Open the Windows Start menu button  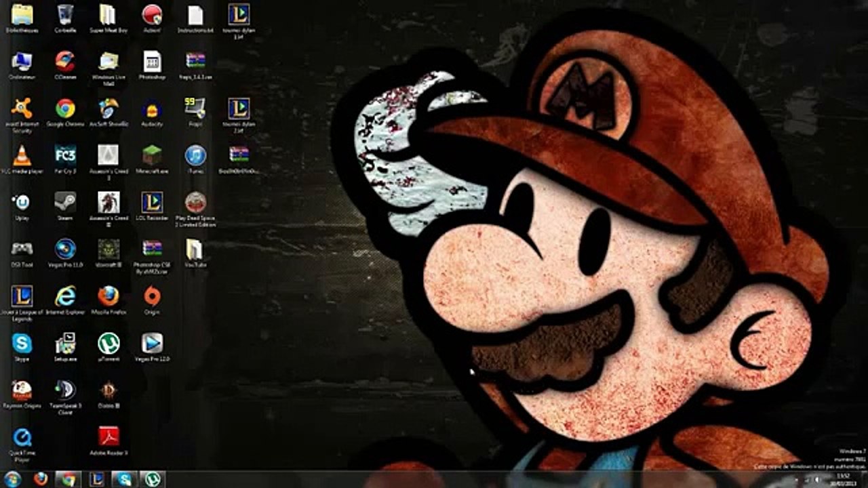pyautogui.click(x=12, y=479)
